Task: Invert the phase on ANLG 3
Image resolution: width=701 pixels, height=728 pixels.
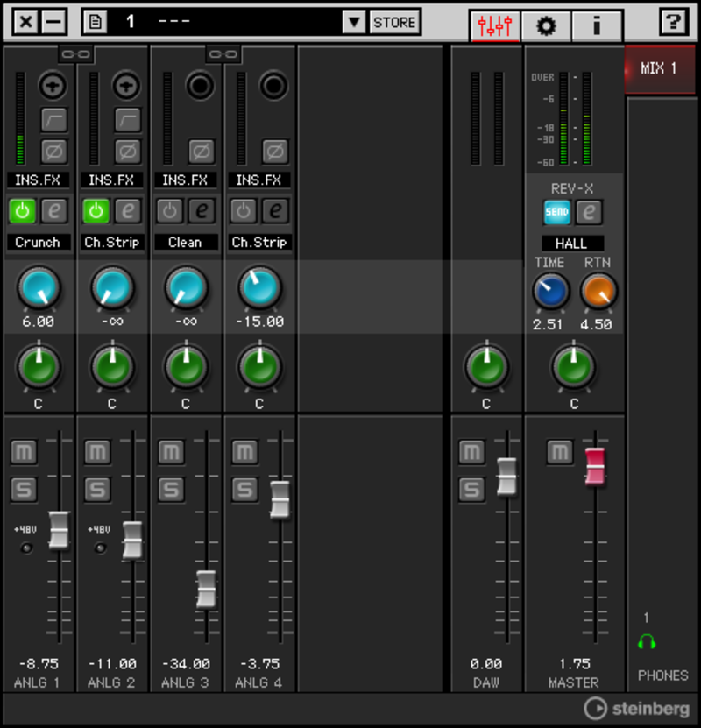Action: pos(202,152)
